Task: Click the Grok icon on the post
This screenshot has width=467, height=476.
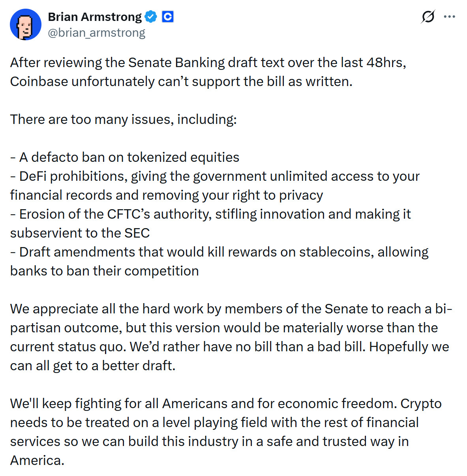Action: [428, 17]
